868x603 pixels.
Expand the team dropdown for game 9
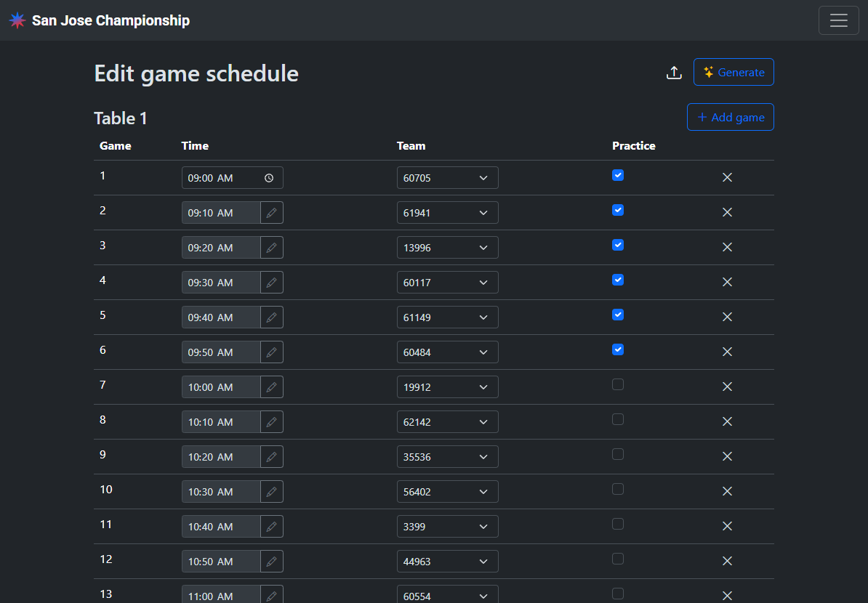447,457
